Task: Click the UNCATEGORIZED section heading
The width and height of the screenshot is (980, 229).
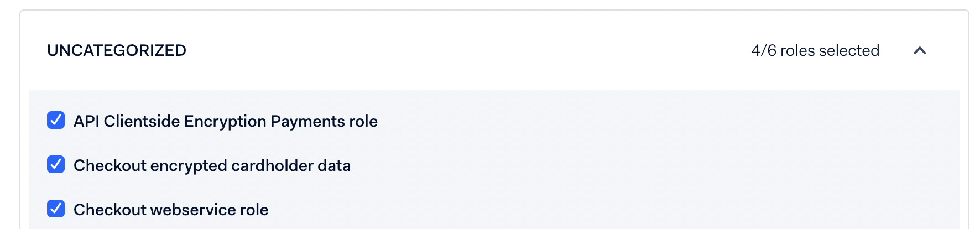Action: (117, 50)
